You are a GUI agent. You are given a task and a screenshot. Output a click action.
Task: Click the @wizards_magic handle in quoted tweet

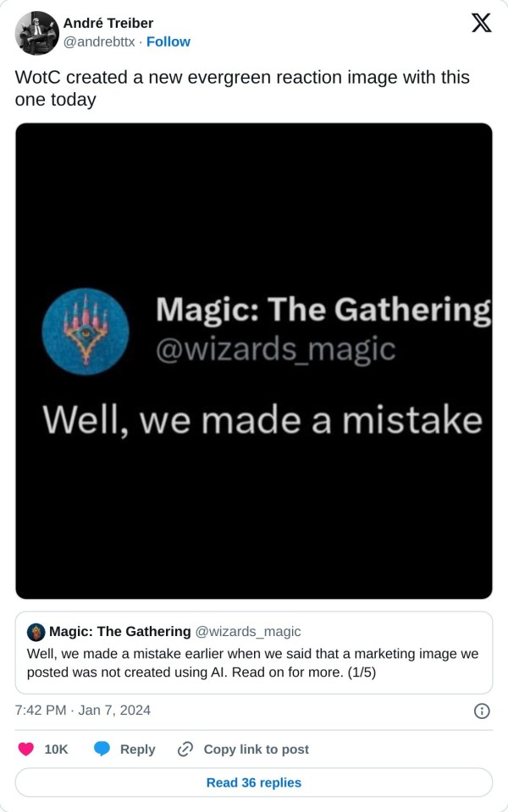pyautogui.click(x=248, y=632)
